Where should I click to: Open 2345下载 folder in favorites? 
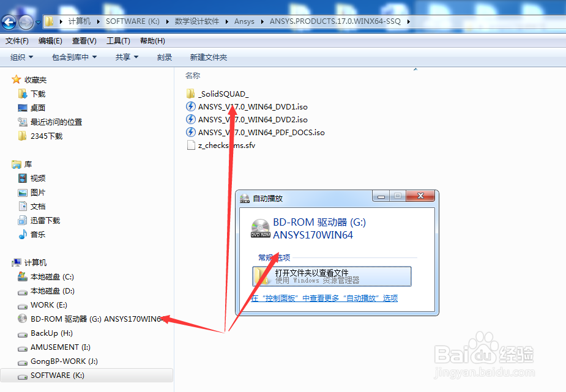pyautogui.click(x=47, y=136)
